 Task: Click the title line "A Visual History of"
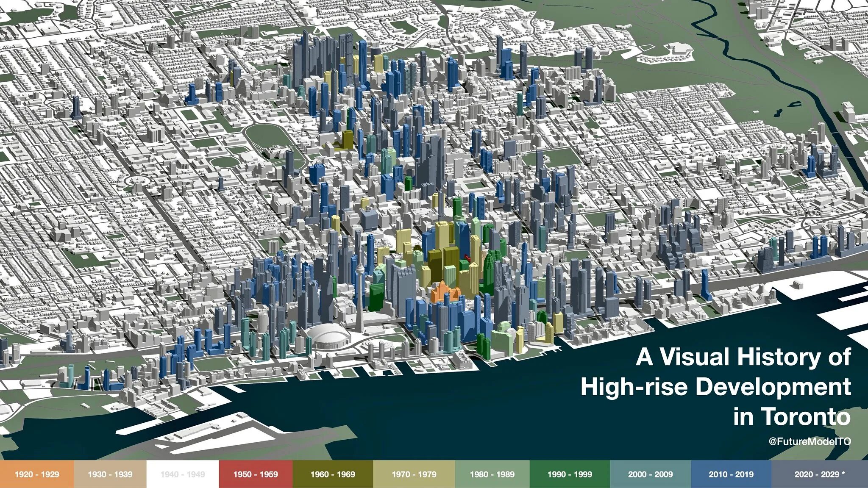[743, 357]
